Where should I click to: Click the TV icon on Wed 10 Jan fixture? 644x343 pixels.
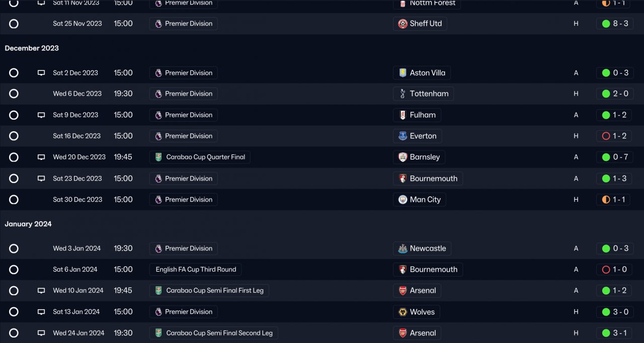41,291
